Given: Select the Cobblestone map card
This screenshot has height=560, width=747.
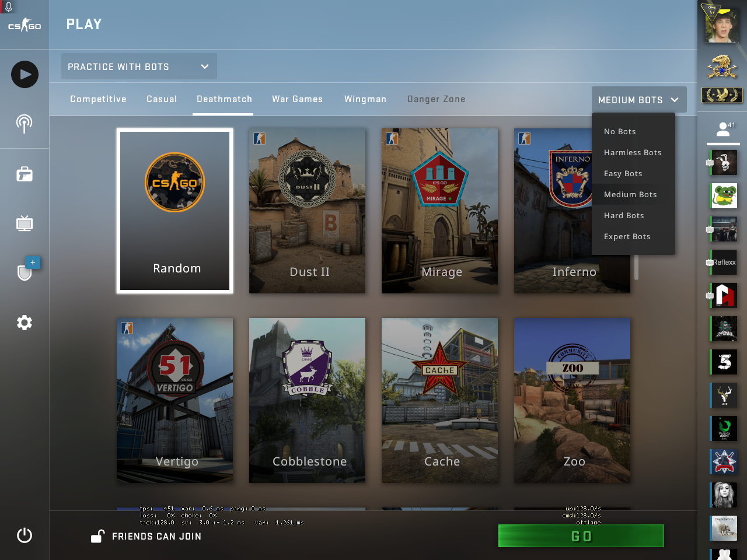Looking at the screenshot, I should (307, 400).
